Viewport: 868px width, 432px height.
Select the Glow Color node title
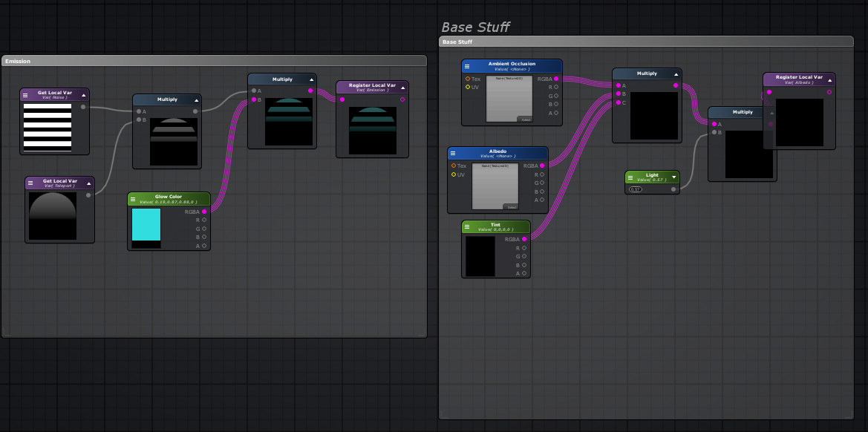[x=169, y=197]
